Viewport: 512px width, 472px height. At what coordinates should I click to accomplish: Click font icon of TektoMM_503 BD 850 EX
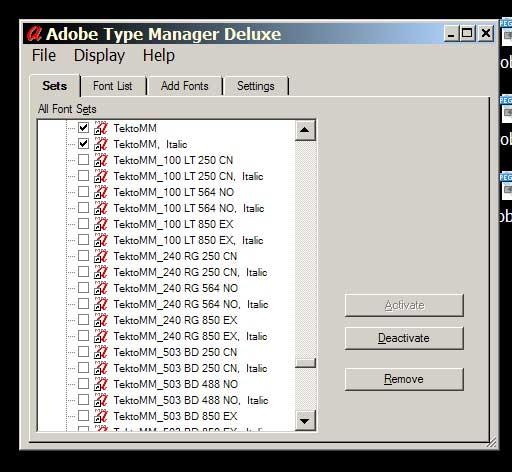[x=101, y=416]
